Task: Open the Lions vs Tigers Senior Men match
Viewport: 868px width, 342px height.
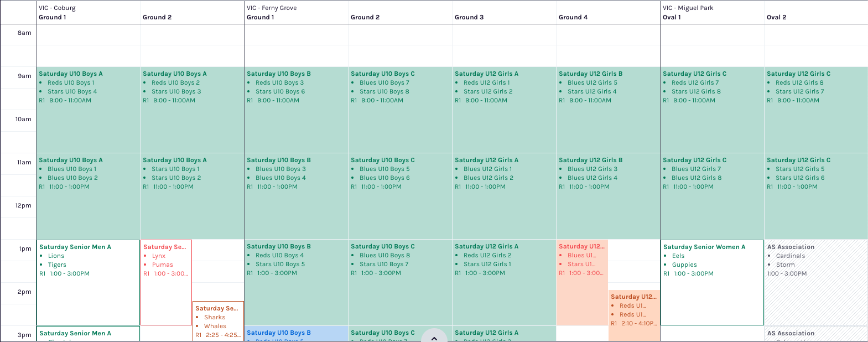Action: pyautogui.click(x=88, y=282)
